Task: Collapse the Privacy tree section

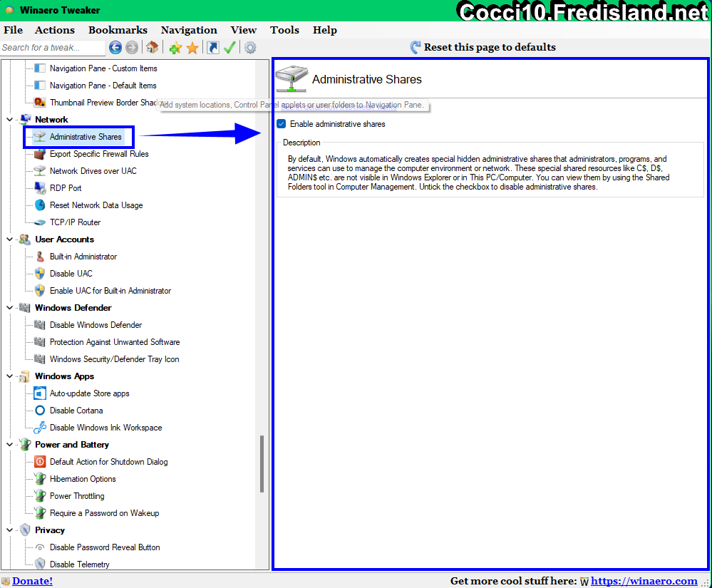Action: pos(9,530)
